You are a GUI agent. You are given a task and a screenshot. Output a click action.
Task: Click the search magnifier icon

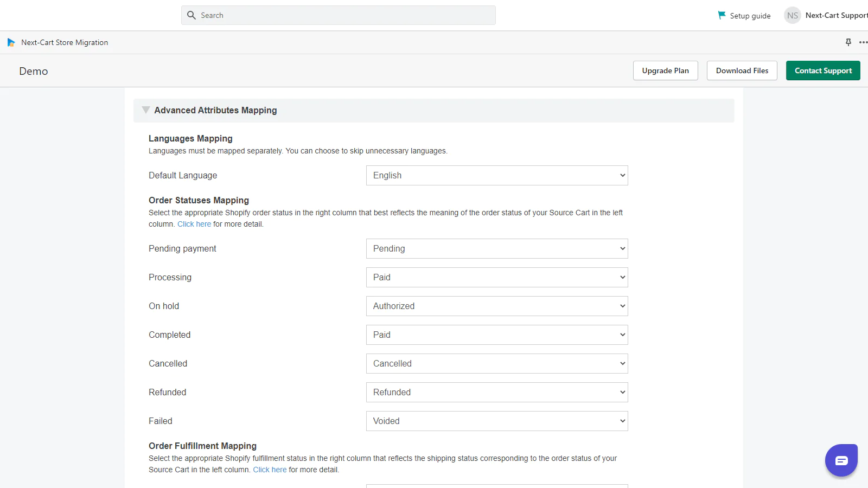192,15
